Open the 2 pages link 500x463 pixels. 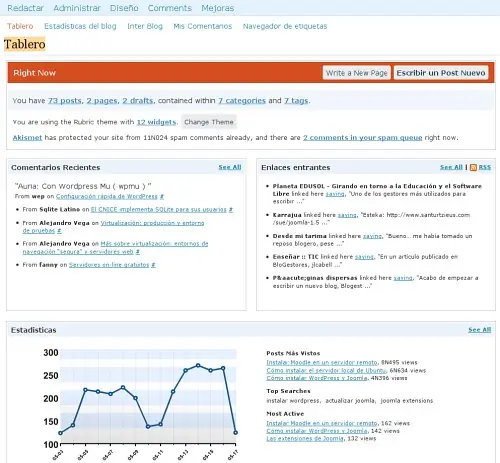[102, 101]
